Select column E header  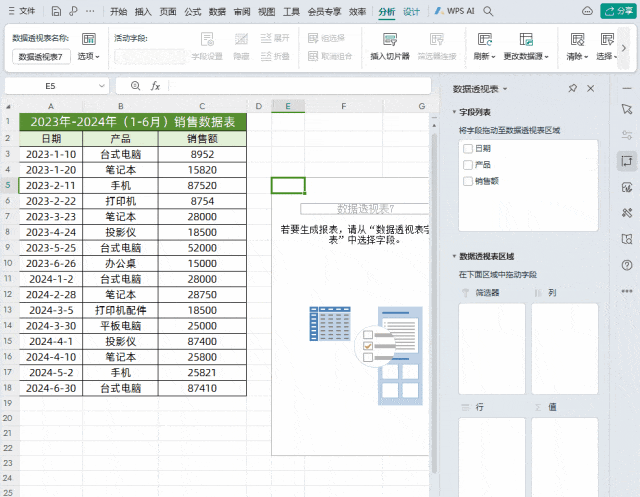[288, 106]
